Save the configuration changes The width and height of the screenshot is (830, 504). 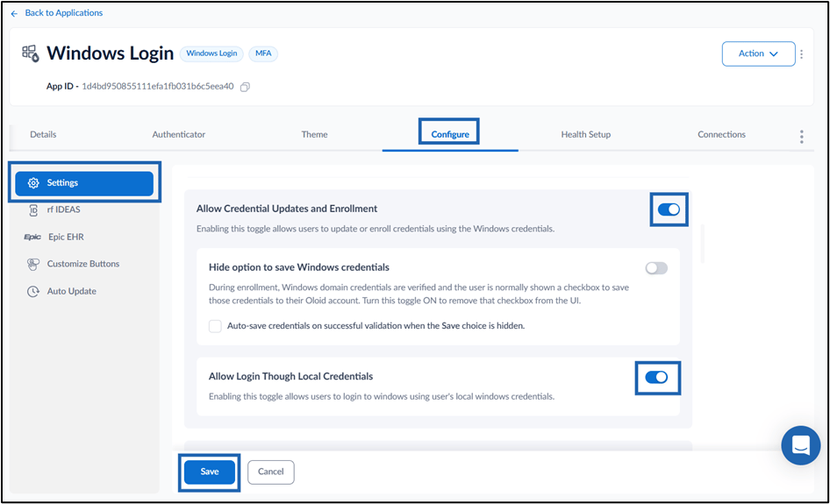210,472
